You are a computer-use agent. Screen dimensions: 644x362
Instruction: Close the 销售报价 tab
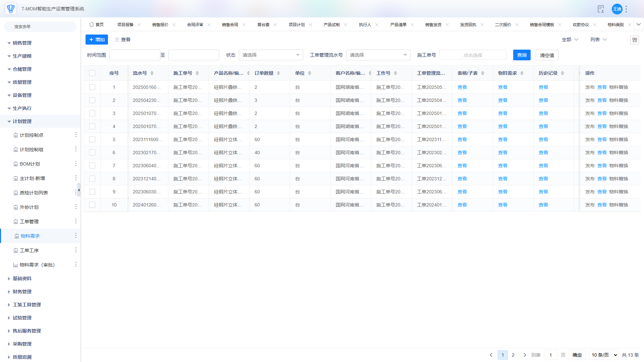(x=174, y=25)
